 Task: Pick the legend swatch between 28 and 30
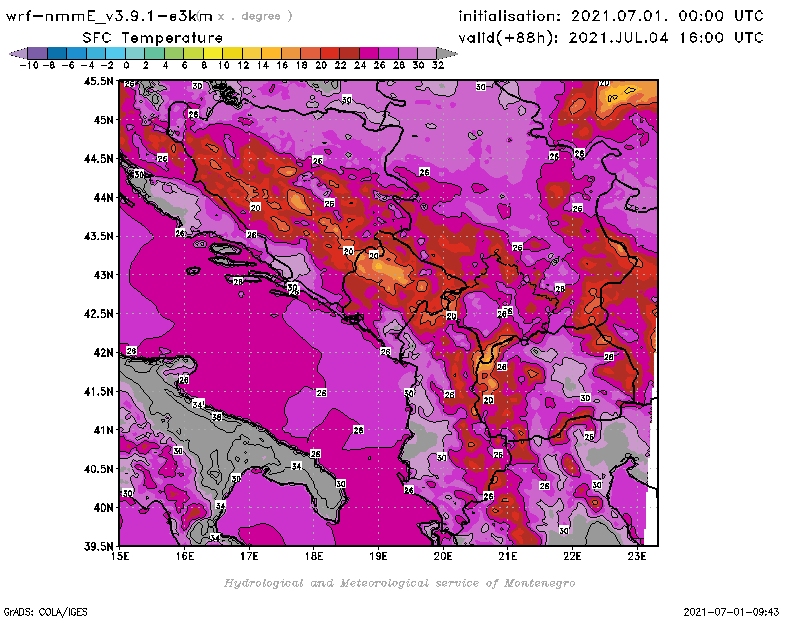[407, 53]
